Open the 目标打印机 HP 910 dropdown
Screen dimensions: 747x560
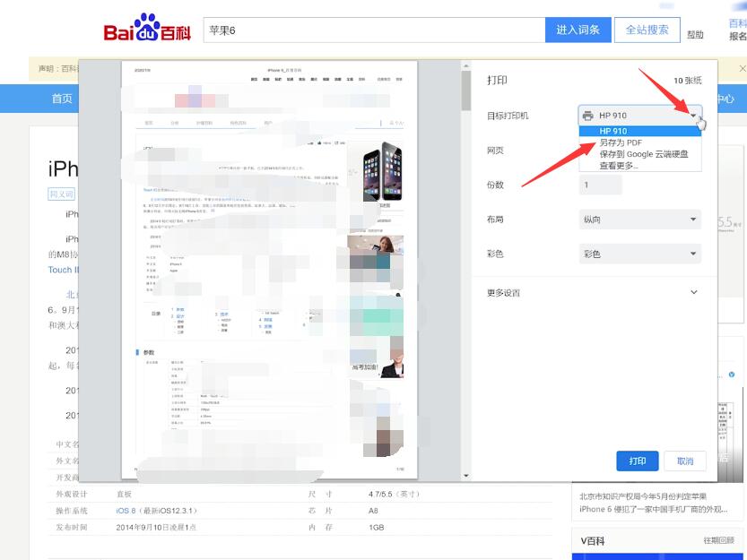(x=639, y=116)
